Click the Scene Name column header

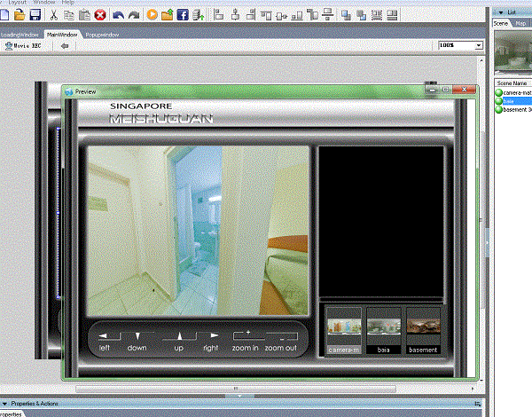click(x=513, y=83)
